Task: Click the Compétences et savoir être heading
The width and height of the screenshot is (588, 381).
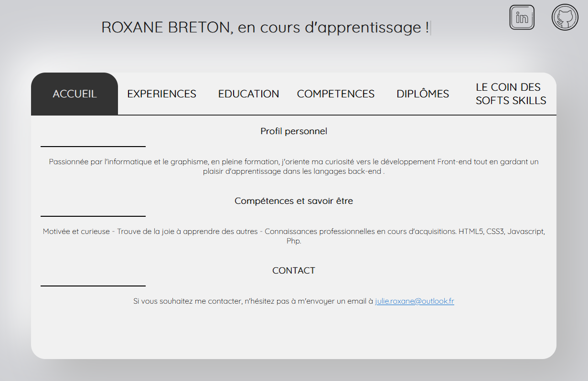Action: [293, 201]
